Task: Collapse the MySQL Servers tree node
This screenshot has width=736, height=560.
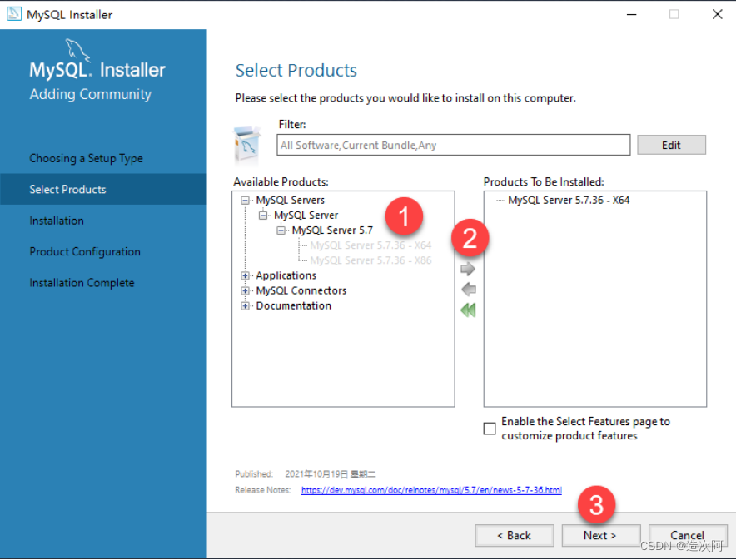Action: [x=245, y=201]
